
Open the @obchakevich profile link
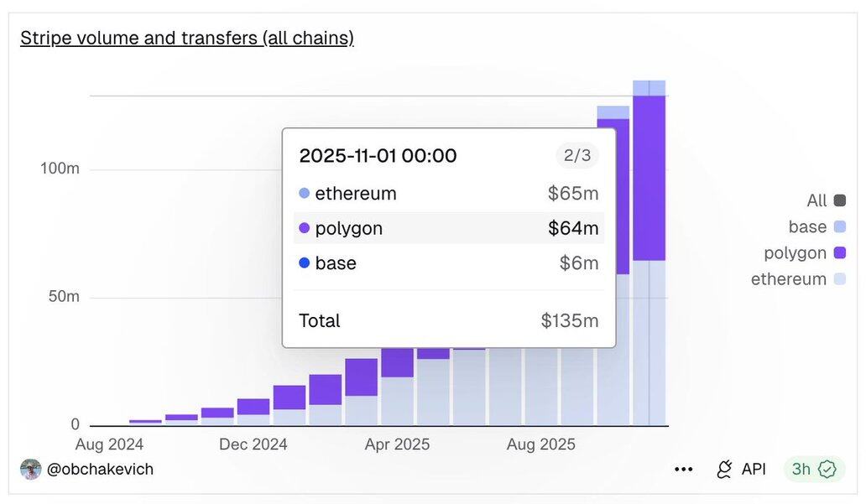tap(100, 470)
